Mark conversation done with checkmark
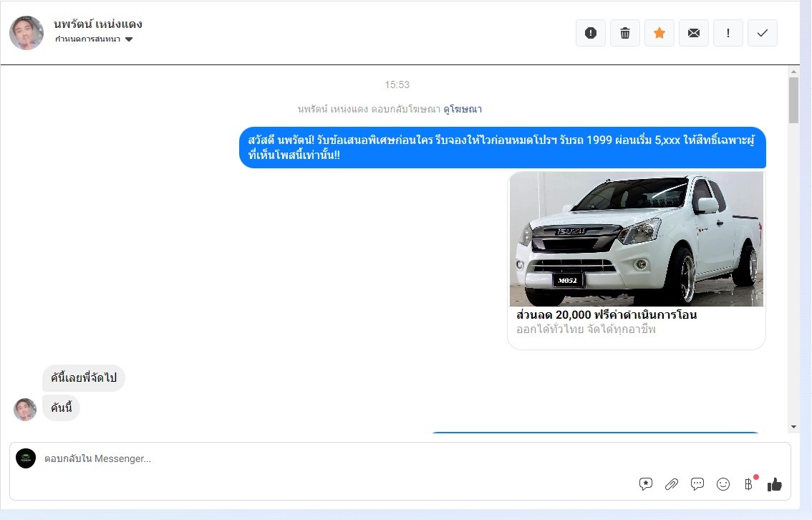The image size is (812, 520). click(x=763, y=33)
